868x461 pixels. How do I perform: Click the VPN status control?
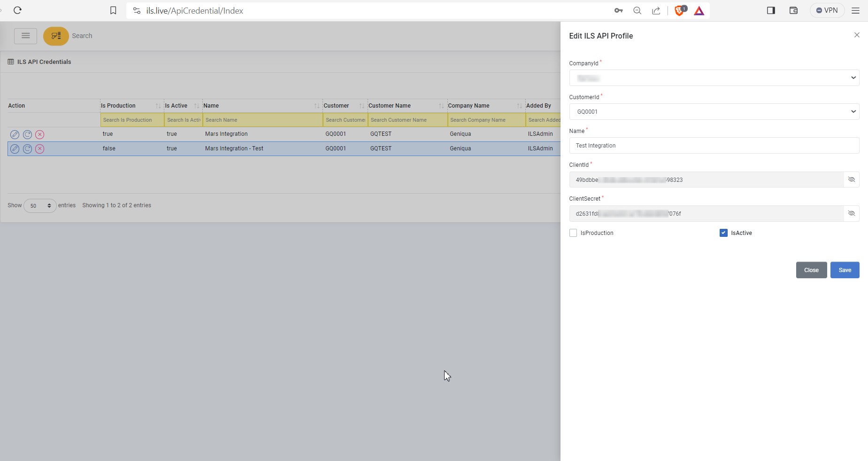coord(828,10)
